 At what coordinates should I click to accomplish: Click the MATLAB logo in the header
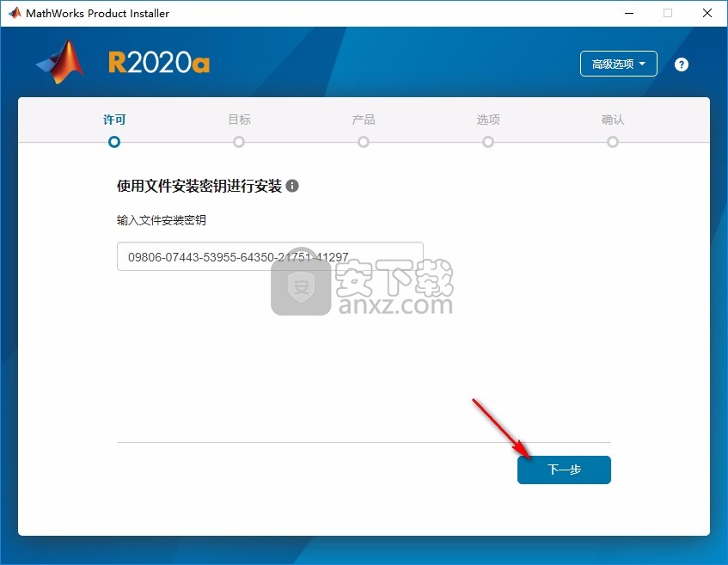(x=60, y=62)
